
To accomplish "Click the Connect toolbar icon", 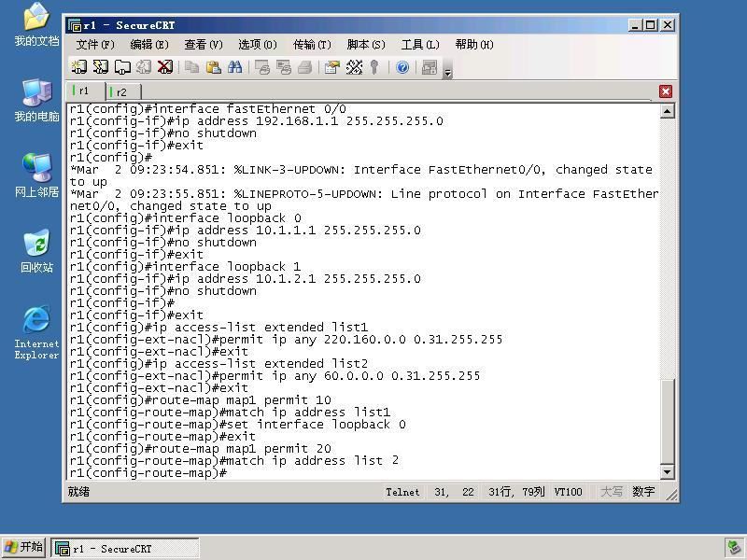I will pyautogui.click(x=78, y=67).
